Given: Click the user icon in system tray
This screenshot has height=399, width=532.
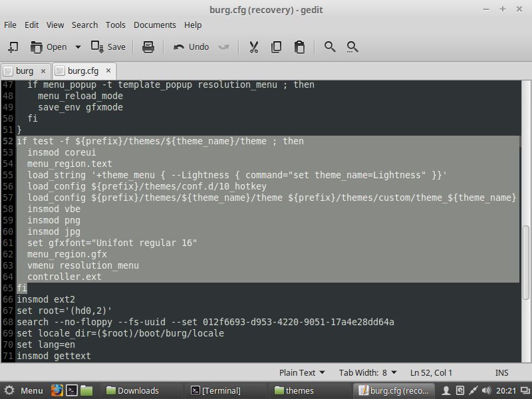Looking at the screenshot, I should [x=446, y=390].
